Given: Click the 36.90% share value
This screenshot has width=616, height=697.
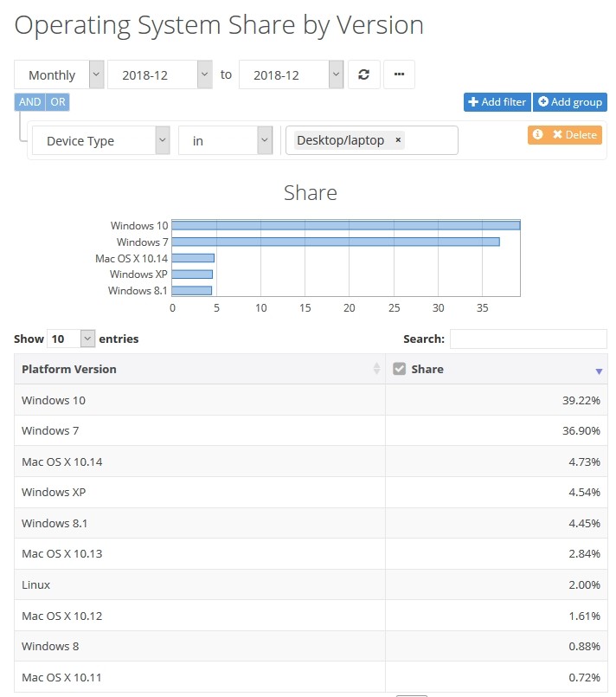Looking at the screenshot, I should (x=581, y=430).
